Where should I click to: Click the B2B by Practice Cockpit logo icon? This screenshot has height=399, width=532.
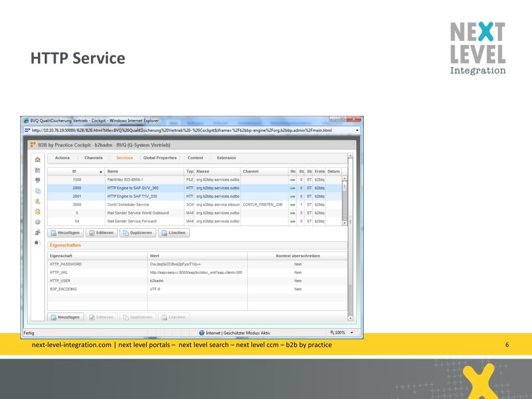pos(33,145)
